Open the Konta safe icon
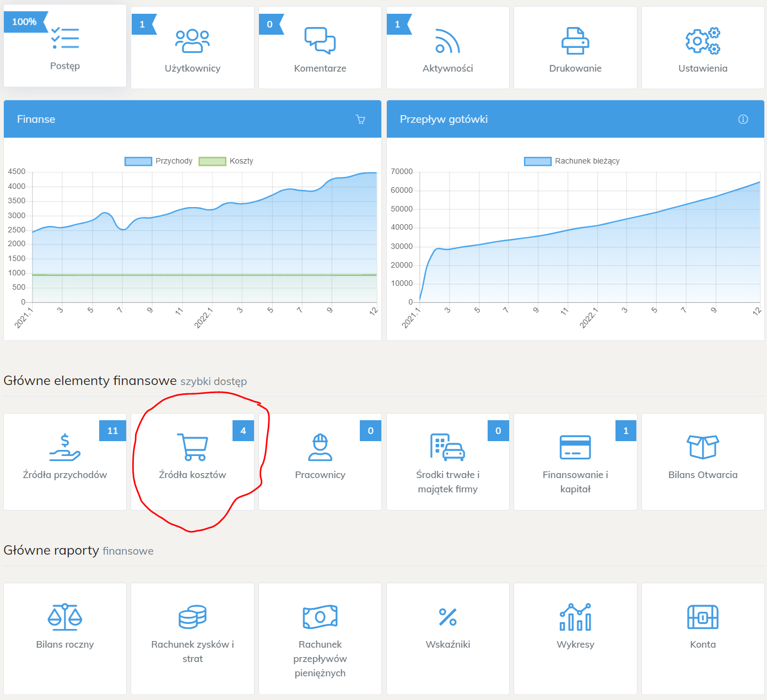767x700 pixels. 703,617
